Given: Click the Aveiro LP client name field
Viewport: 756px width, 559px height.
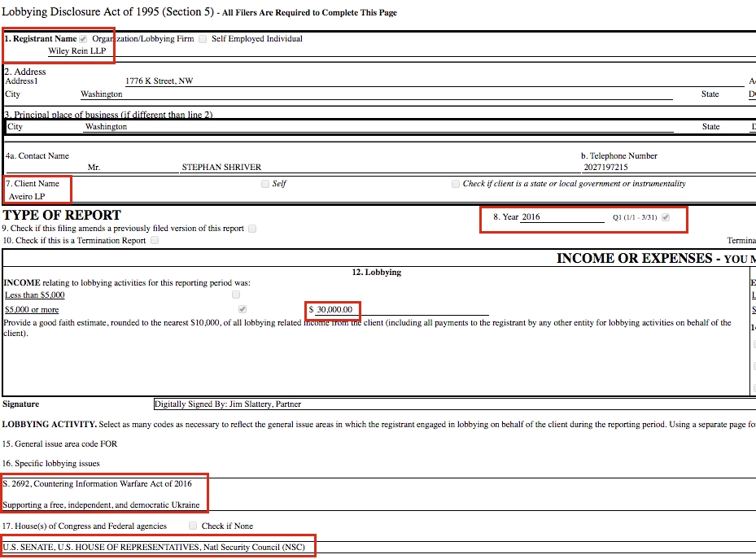Looking at the screenshot, I should point(27,197).
